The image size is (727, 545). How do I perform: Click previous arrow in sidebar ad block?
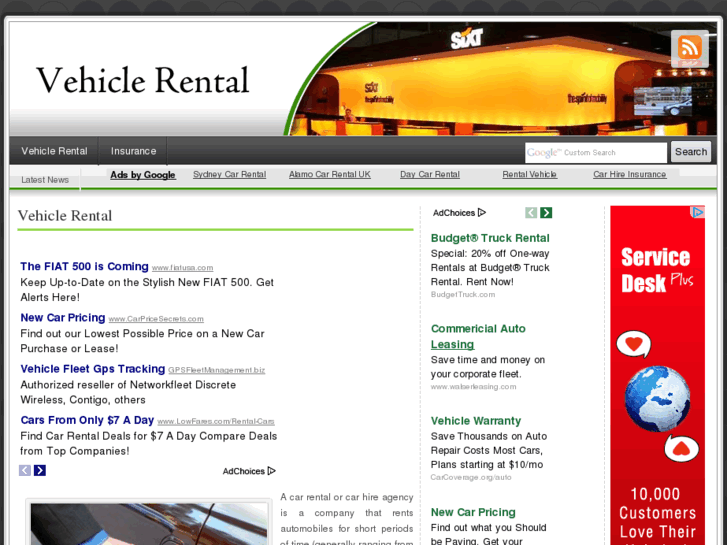[x=531, y=213]
